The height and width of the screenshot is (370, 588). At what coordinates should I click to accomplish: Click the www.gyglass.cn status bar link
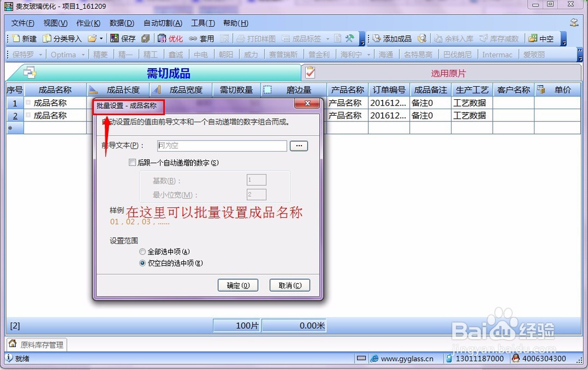[407, 359]
